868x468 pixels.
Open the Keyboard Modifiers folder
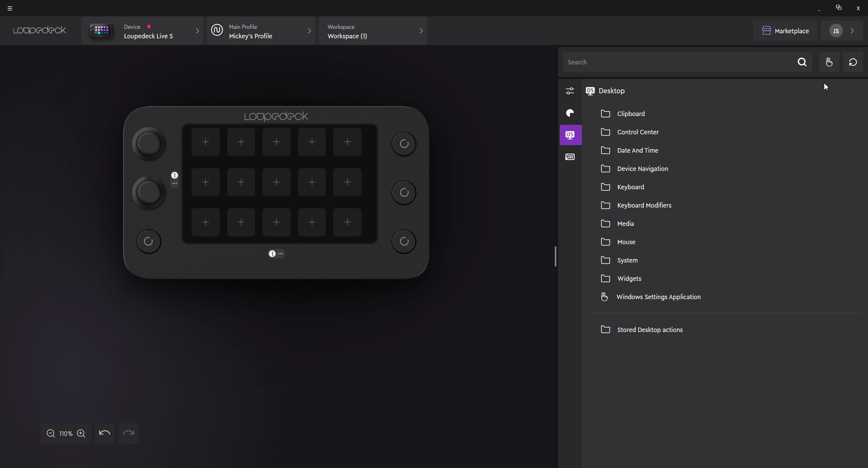644,206
